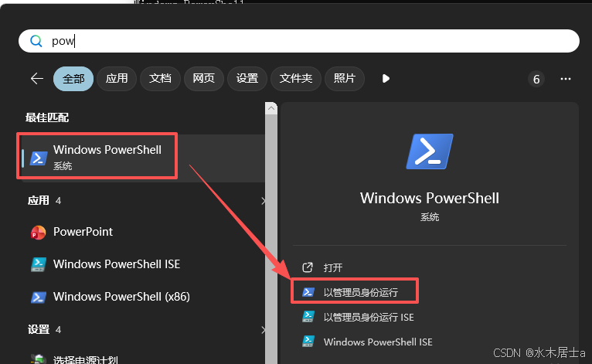Click icon beside 以管理员身份运行 ISE

308,316
